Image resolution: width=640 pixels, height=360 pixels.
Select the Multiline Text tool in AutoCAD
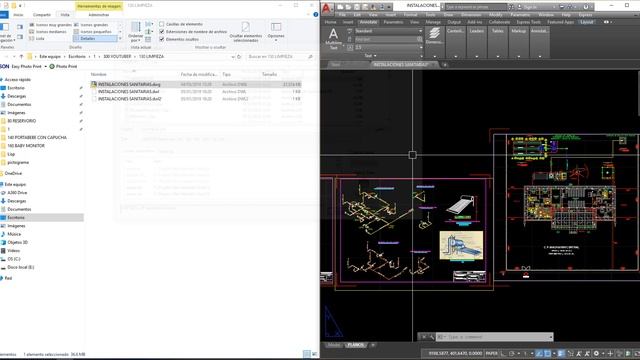[333, 38]
